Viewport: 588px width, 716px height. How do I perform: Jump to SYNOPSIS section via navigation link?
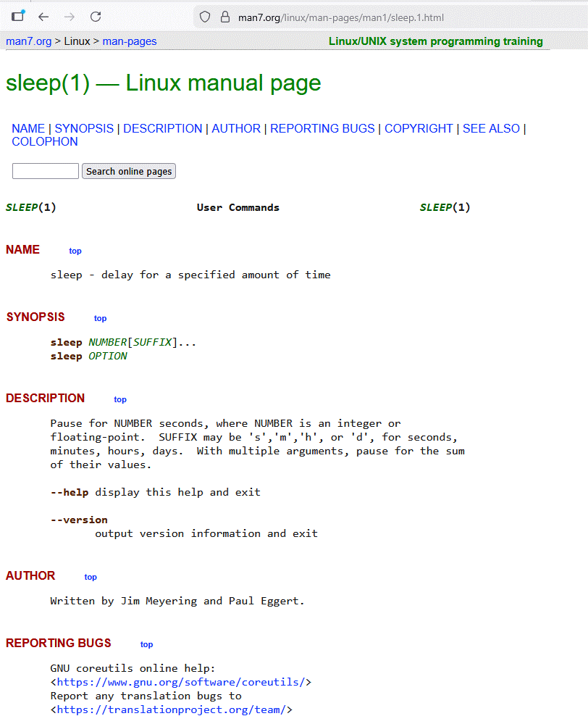pyautogui.click(x=84, y=129)
